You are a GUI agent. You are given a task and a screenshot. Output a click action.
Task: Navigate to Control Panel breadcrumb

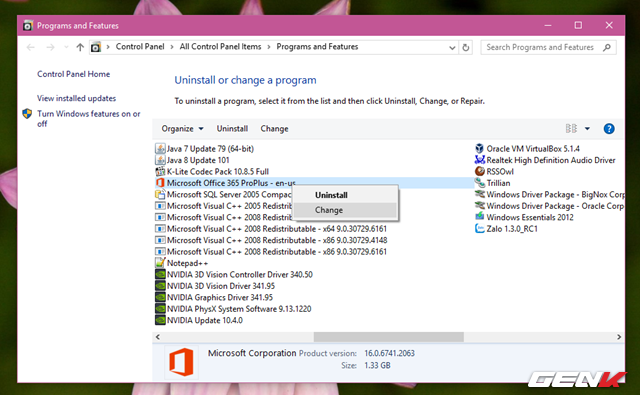tap(140, 47)
